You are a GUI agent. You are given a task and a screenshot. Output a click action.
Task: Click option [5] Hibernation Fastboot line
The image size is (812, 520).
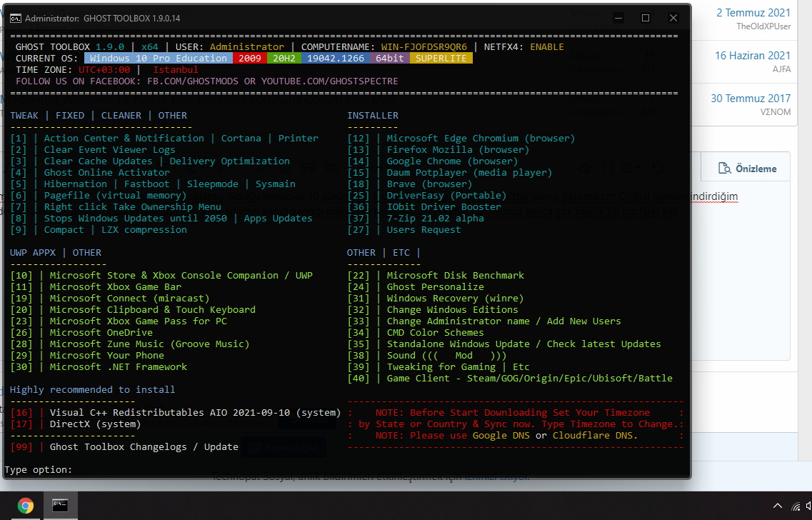[x=153, y=184]
